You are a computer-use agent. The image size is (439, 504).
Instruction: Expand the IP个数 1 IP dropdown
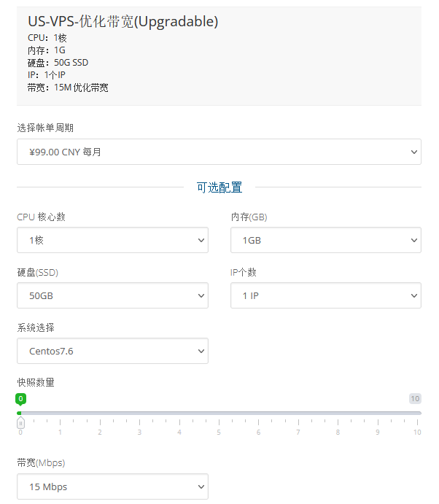[x=326, y=295]
